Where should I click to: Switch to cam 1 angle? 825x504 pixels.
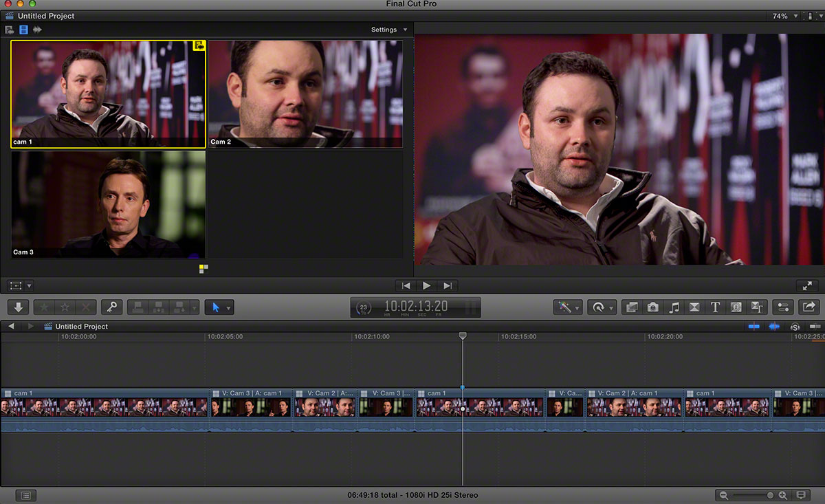point(108,94)
